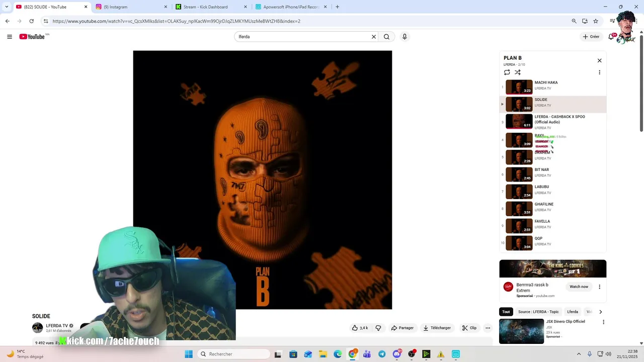Click Watch now on the sponsored ad
The height and width of the screenshot is (362, 644).
point(579,287)
